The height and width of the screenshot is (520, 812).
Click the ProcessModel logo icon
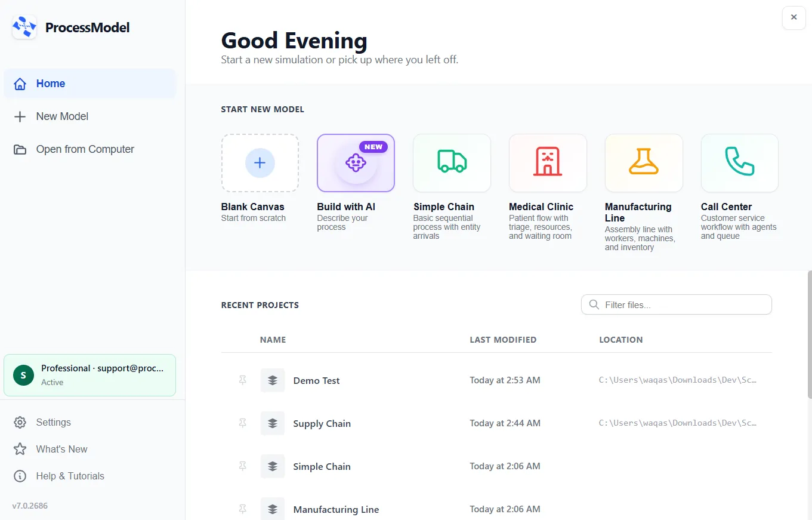click(x=24, y=27)
